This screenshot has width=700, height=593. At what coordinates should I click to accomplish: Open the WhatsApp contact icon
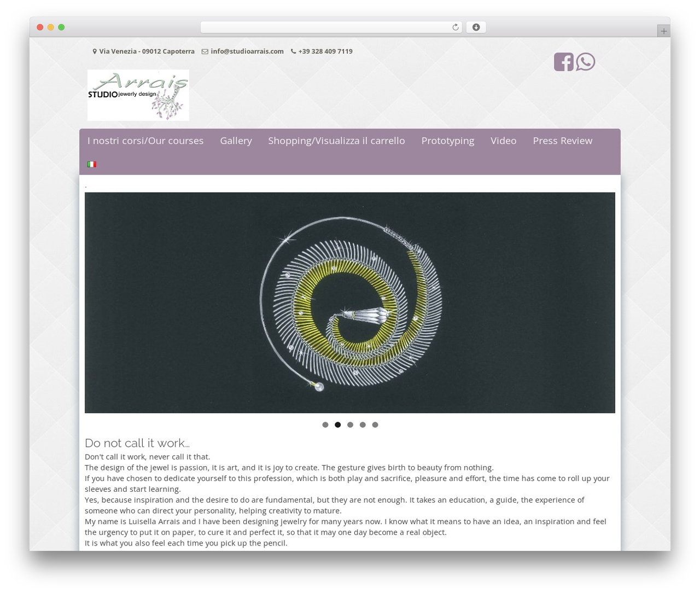click(x=585, y=62)
